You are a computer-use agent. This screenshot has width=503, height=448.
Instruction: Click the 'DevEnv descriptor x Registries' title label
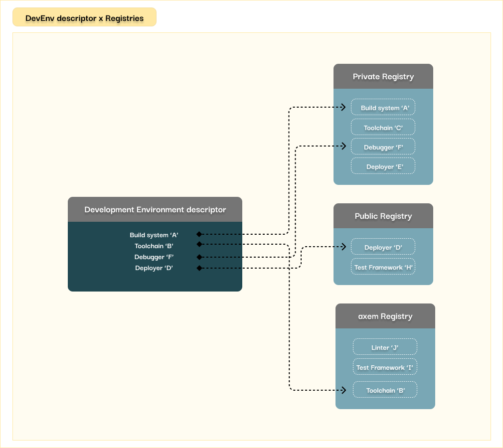coord(84,18)
